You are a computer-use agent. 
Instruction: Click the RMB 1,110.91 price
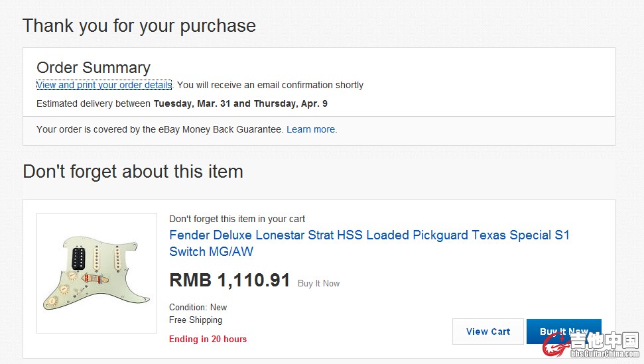[x=229, y=280]
